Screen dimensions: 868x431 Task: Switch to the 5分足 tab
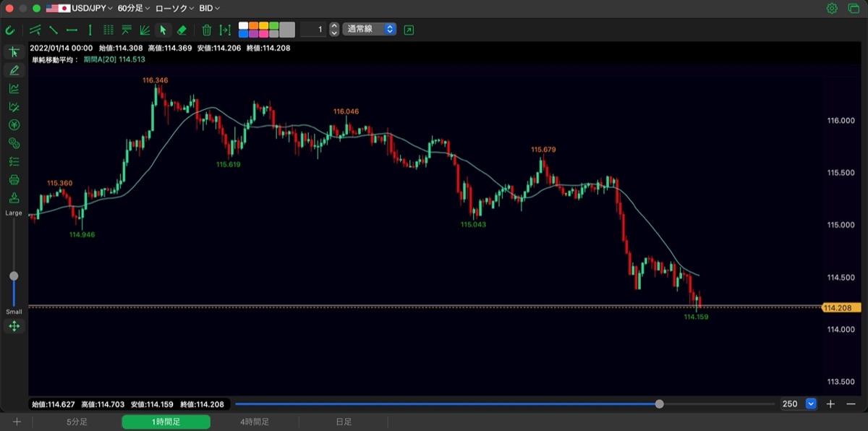tap(77, 422)
